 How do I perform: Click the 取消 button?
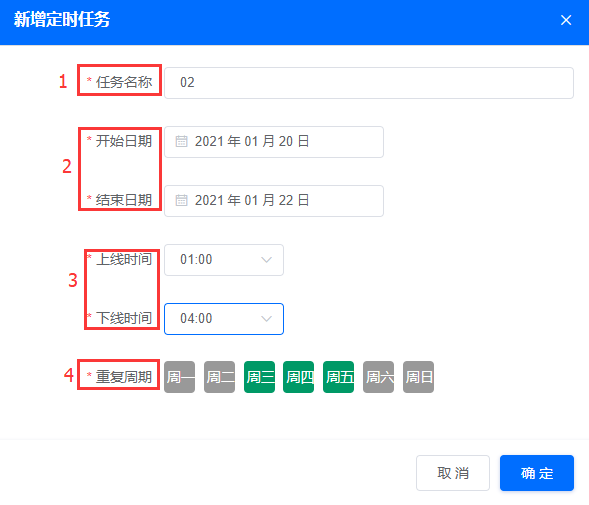pyautogui.click(x=453, y=473)
